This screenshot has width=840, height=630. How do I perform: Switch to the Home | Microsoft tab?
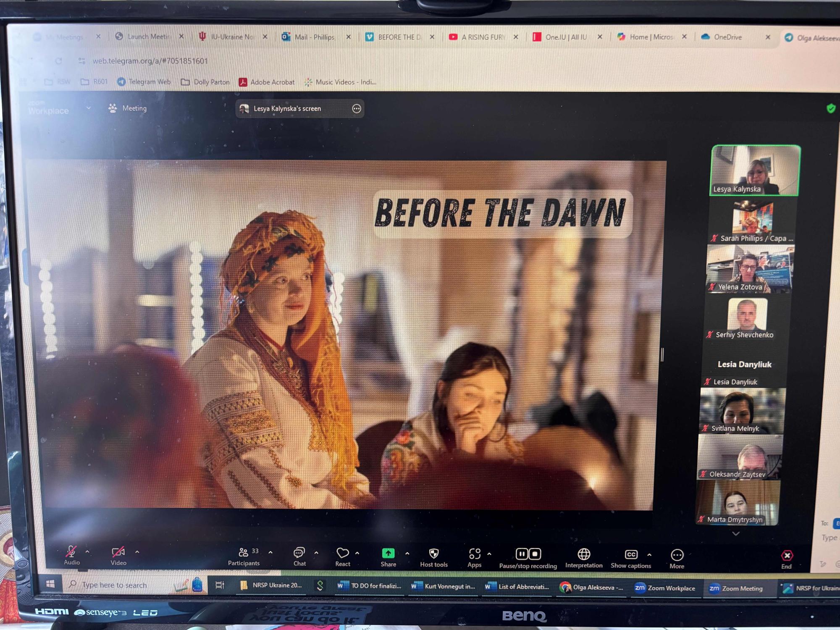pos(651,37)
